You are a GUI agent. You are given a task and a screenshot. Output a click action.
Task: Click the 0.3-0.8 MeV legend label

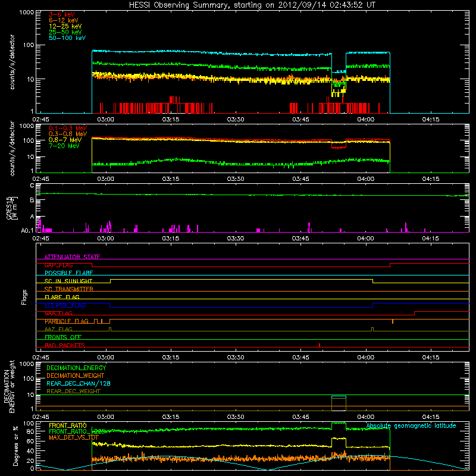point(68,134)
